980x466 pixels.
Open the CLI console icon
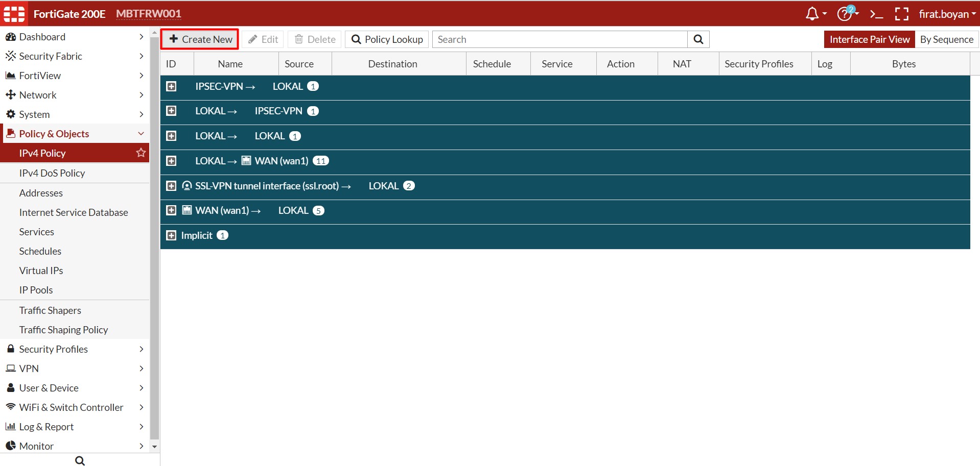click(876, 14)
